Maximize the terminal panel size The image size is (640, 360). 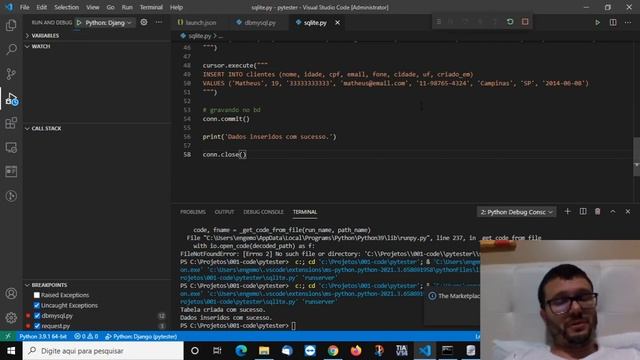(x=613, y=211)
